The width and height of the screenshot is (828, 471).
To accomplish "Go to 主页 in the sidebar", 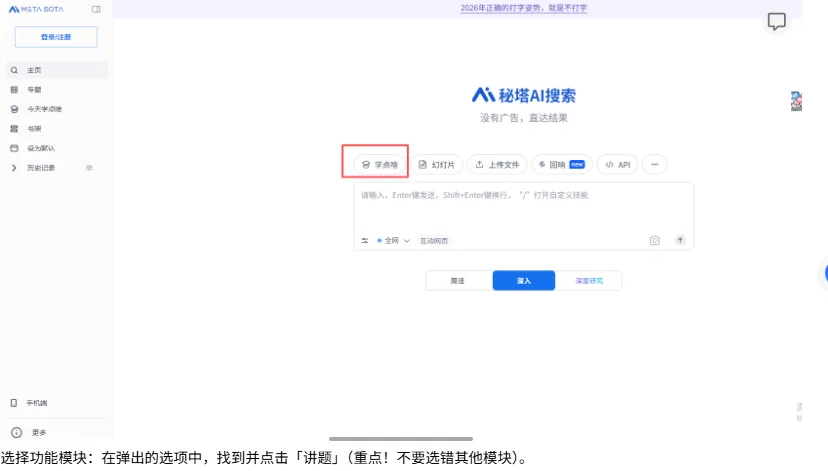I will coord(57,70).
